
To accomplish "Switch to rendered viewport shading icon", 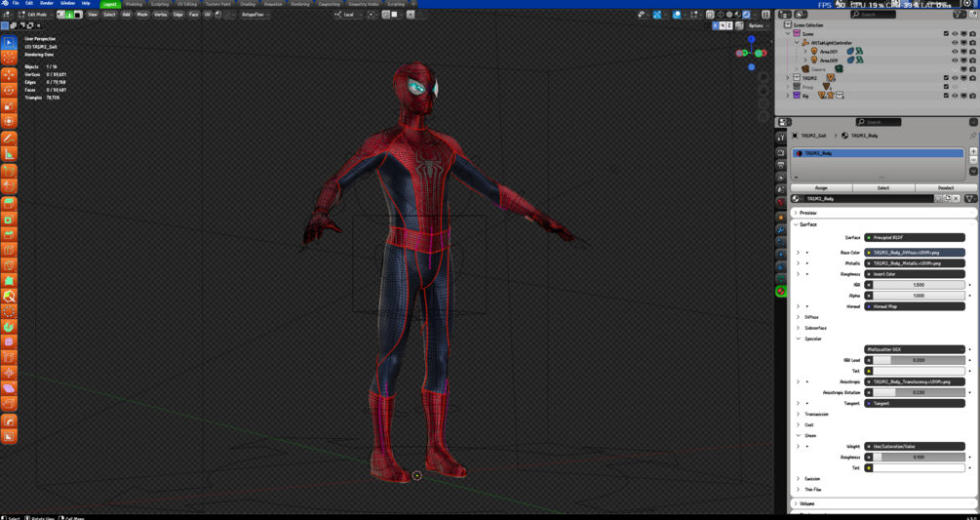I will point(746,15).
